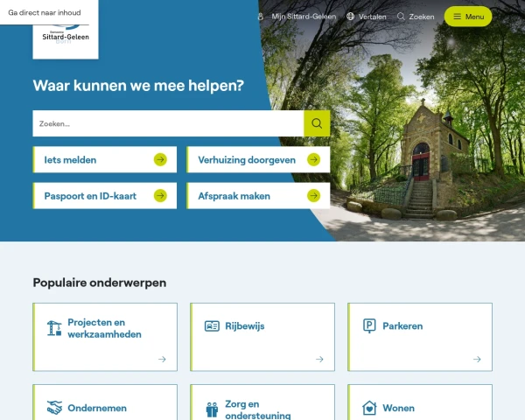Viewport: 525px width, 420px height.
Task: Click arrow on the Rijbewijs card
Action: tap(319, 360)
